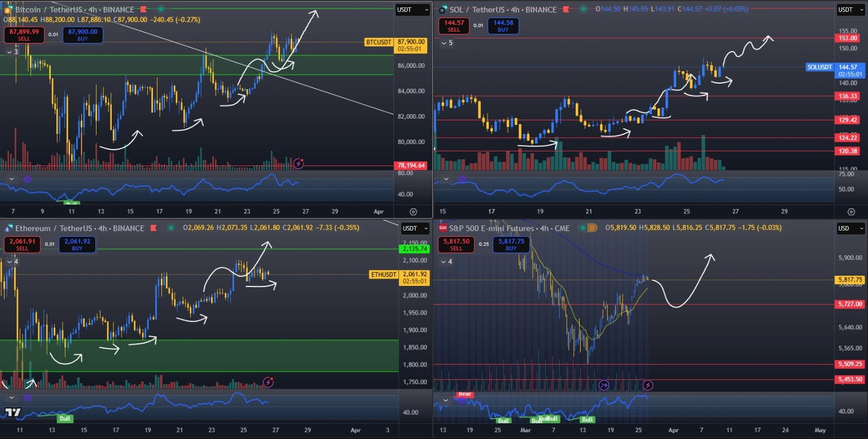Click the red flag on the Bitcoin chart
This screenshot has height=439, width=868.
pos(144,10)
